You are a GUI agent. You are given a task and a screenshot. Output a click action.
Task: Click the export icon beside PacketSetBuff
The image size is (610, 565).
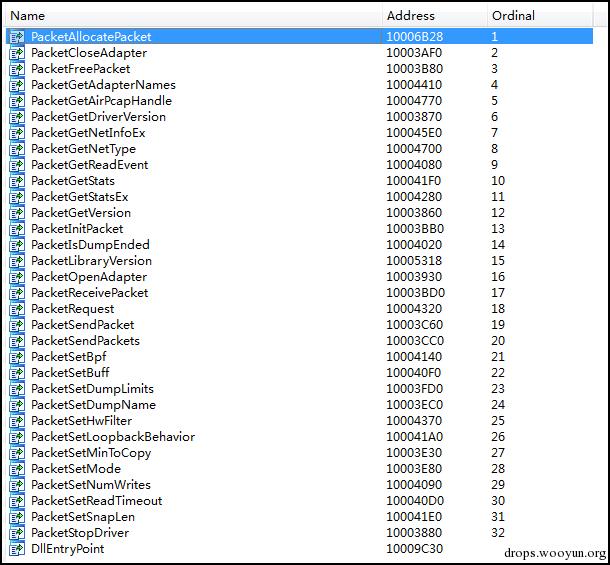click(17, 373)
